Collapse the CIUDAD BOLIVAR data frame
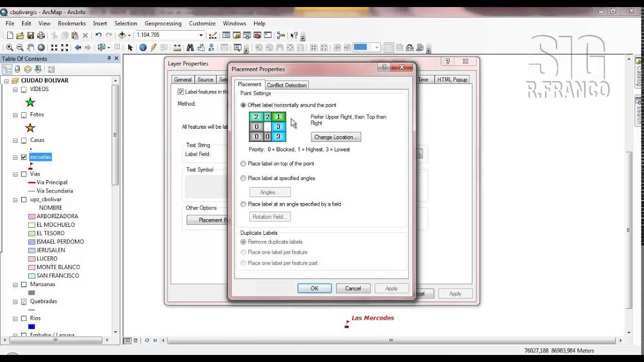The image size is (644, 362). (7, 81)
